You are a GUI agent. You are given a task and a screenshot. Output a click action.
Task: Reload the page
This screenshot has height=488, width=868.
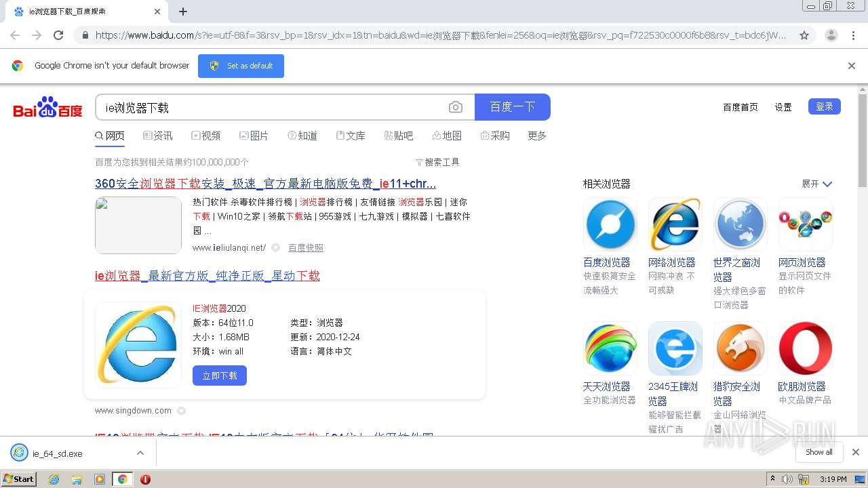coord(58,35)
